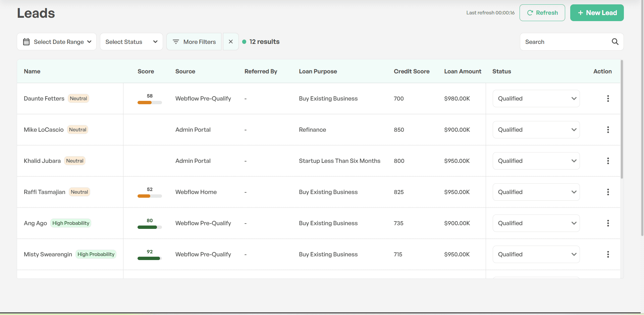Open the Select Date Range picker
Screen dimensions: 644x315
pos(57,42)
